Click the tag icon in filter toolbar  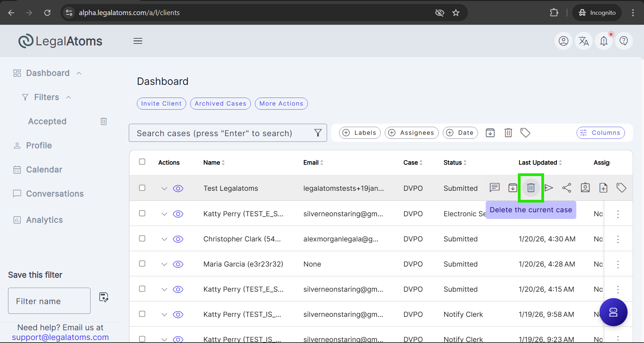coord(525,133)
